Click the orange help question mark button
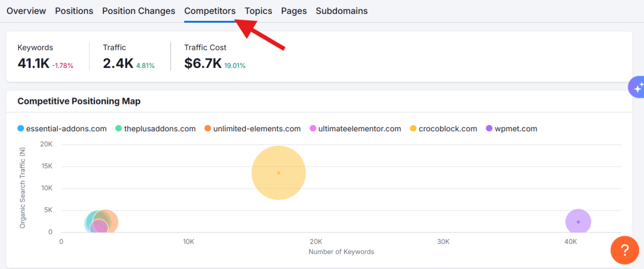This screenshot has width=644, height=269. 625,250
